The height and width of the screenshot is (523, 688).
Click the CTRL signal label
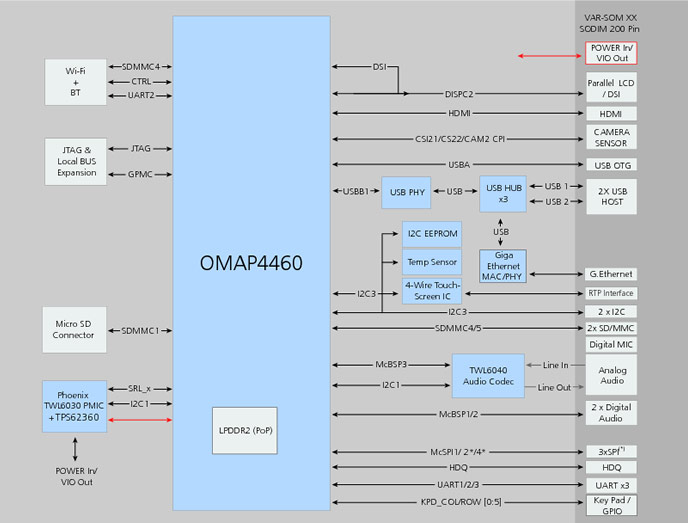pos(141,82)
